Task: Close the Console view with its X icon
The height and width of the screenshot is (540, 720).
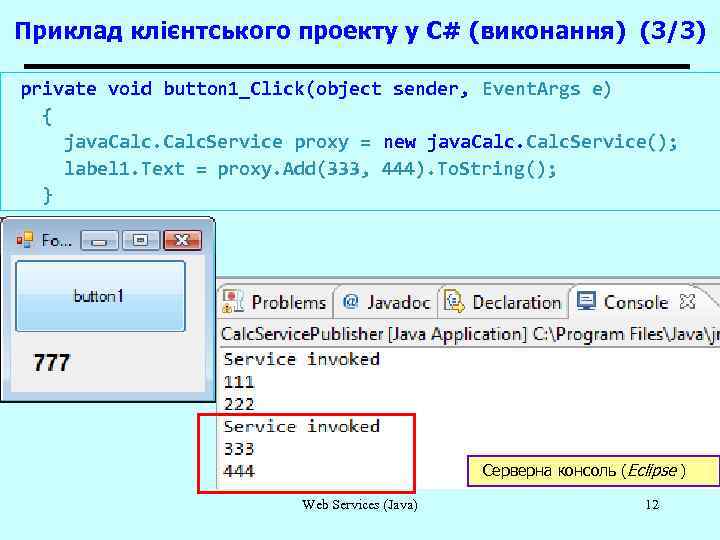Action: 687,302
